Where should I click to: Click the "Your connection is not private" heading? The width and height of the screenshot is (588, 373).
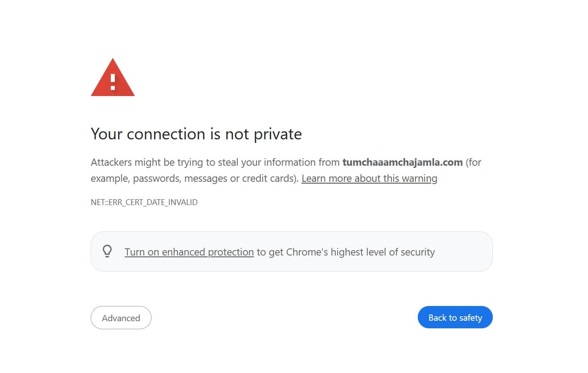point(196,134)
